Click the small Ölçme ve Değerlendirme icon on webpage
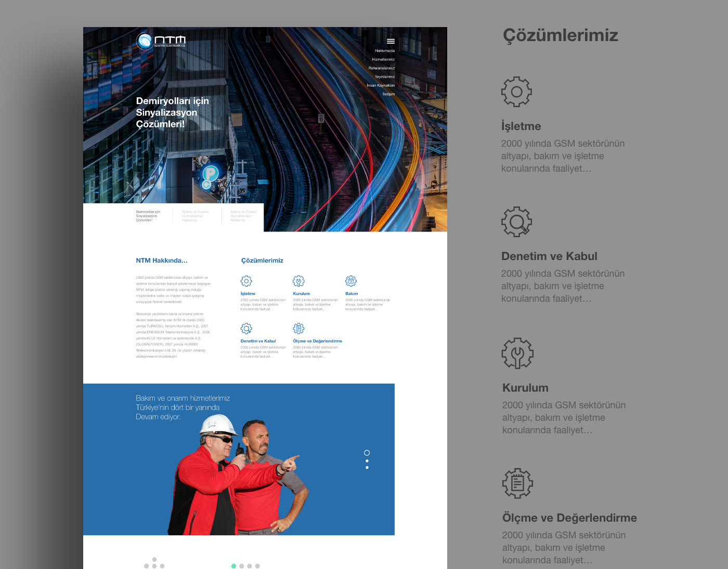Image resolution: width=728 pixels, height=569 pixels. click(298, 328)
